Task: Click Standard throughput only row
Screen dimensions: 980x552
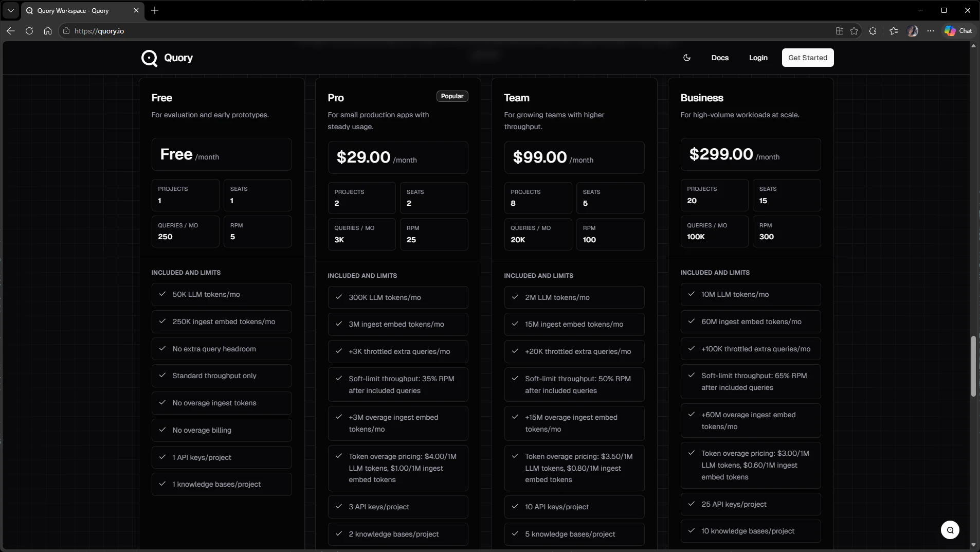Action: (x=222, y=376)
